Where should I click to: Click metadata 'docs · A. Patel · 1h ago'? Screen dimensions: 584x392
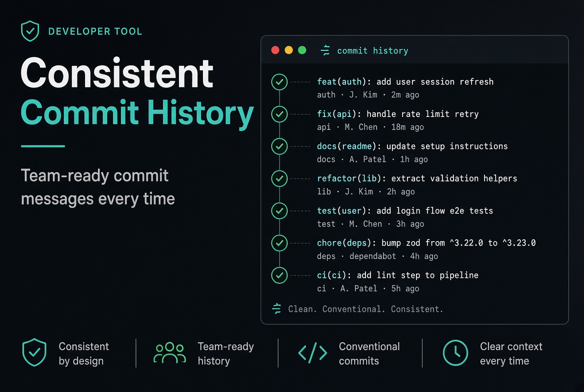tap(372, 159)
